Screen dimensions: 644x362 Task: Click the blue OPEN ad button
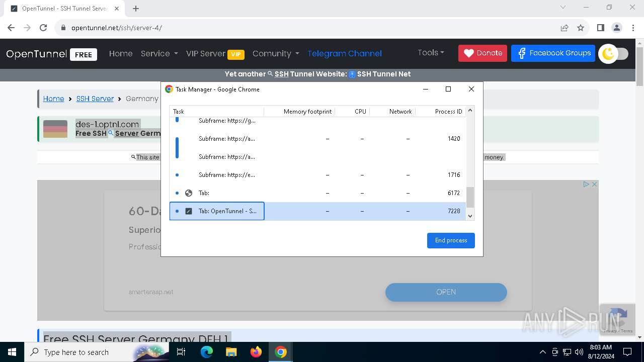click(x=446, y=292)
